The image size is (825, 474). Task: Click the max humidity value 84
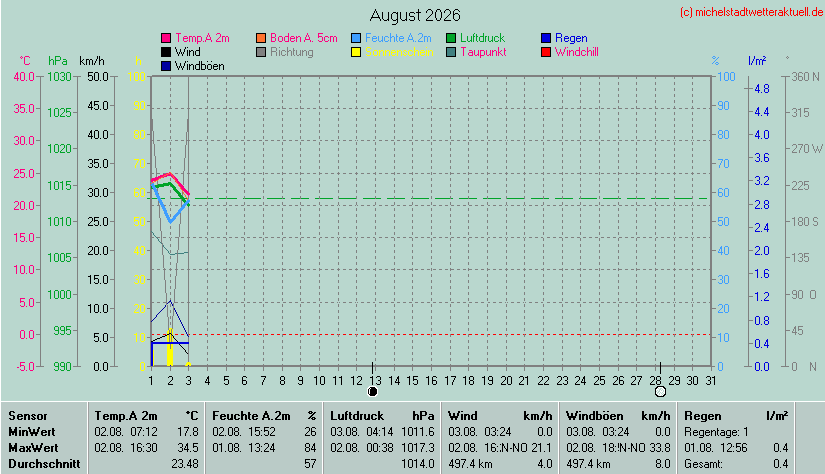[310, 448]
